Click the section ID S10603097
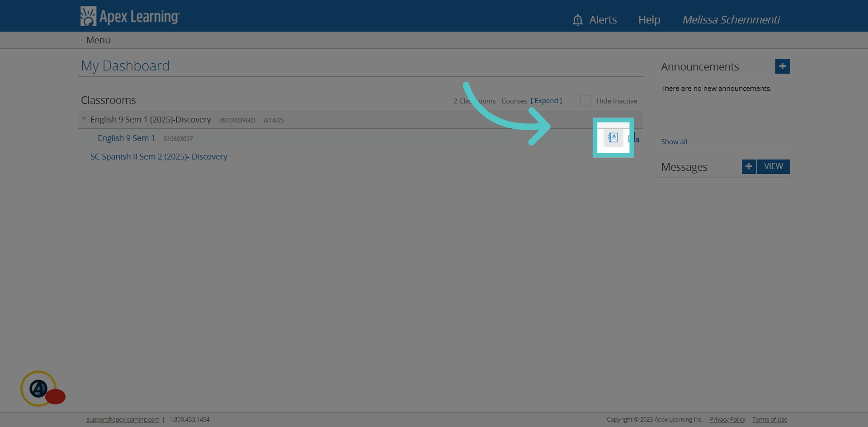The height and width of the screenshot is (427, 868). [178, 139]
